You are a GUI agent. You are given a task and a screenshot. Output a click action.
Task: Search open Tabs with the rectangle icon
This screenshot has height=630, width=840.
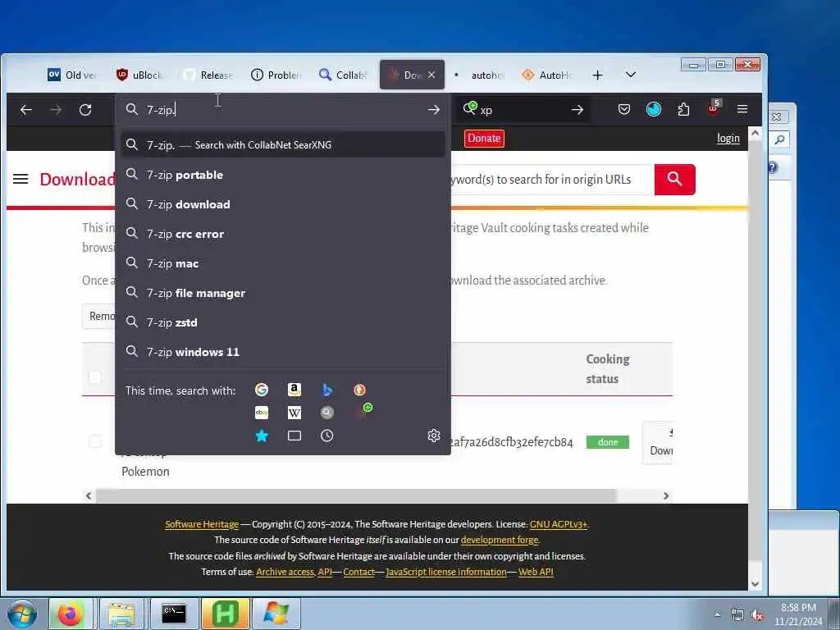click(x=294, y=436)
